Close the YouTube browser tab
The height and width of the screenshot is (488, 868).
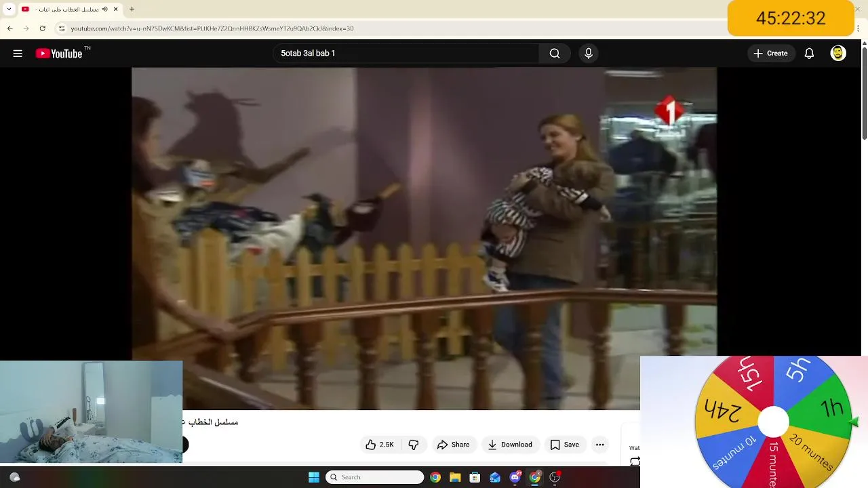(x=116, y=9)
